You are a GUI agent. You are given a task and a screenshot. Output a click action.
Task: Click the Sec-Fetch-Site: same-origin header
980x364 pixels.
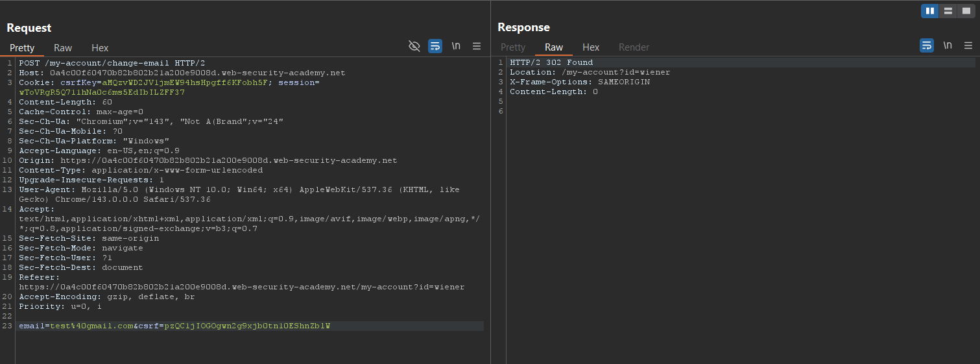coord(89,238)
